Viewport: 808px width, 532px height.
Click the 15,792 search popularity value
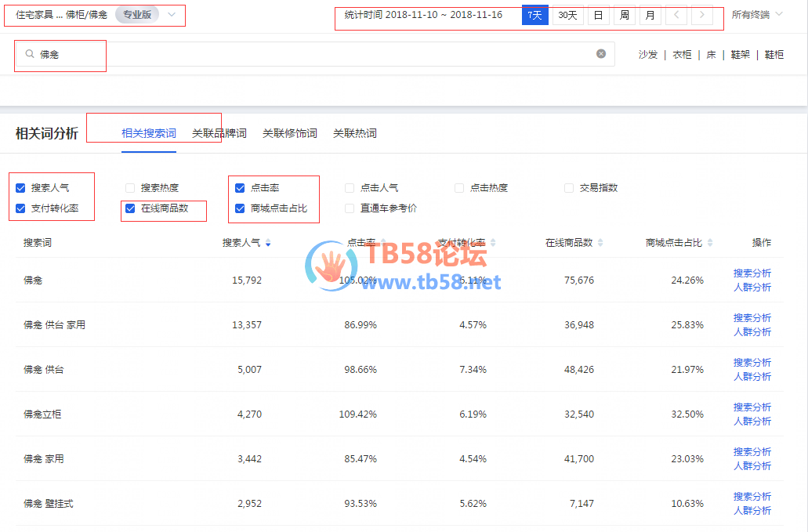pyautogui.click(x=247, y=280)
